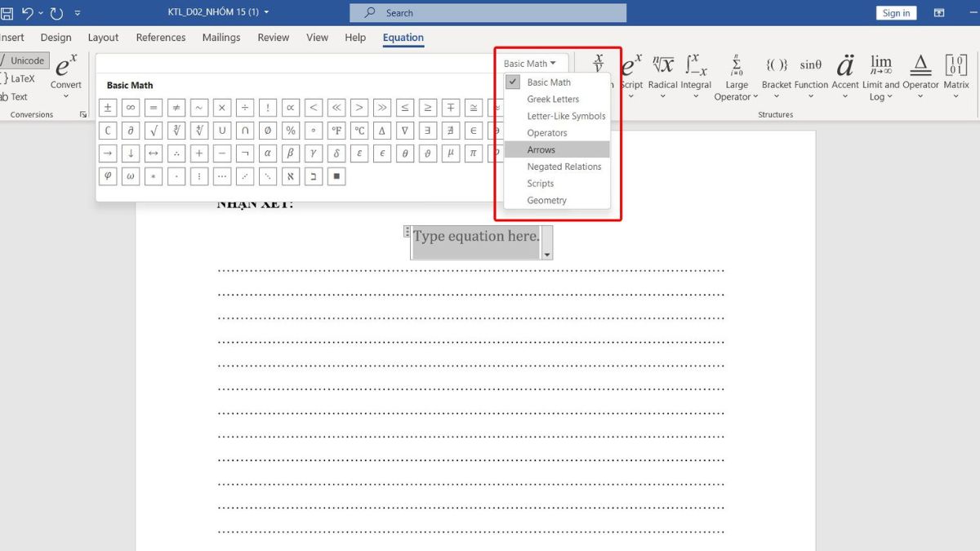Insert the proportional-to symbol
980x551 pixels.
(291, 107)
